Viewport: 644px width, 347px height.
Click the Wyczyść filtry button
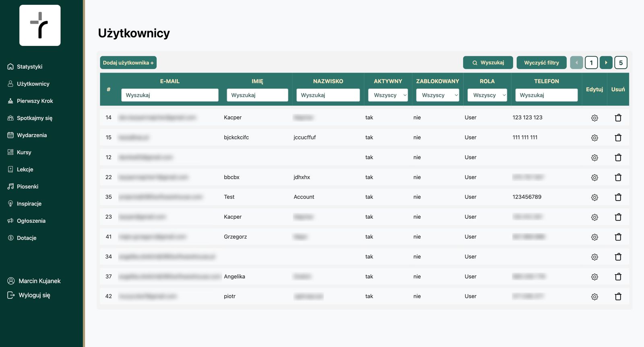tap(541, 63)
